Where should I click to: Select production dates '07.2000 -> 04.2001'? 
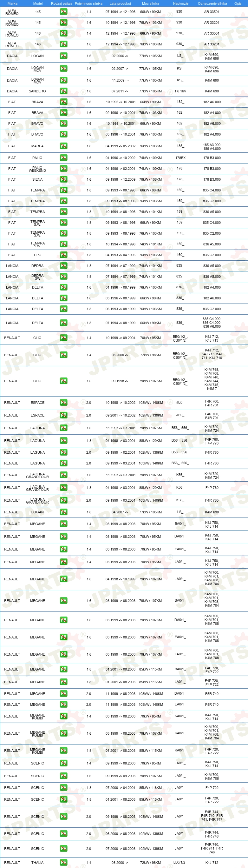tap(121, 787)
